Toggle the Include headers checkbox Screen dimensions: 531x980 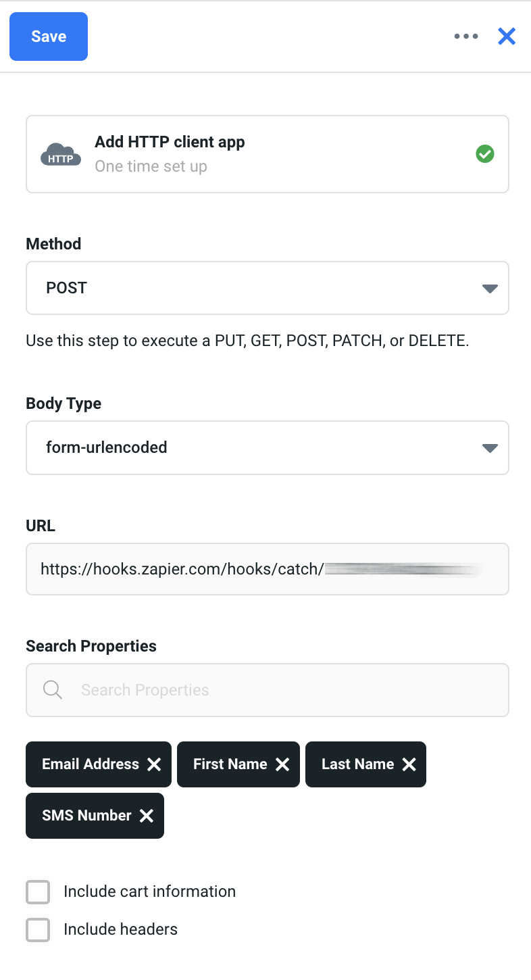38,929
